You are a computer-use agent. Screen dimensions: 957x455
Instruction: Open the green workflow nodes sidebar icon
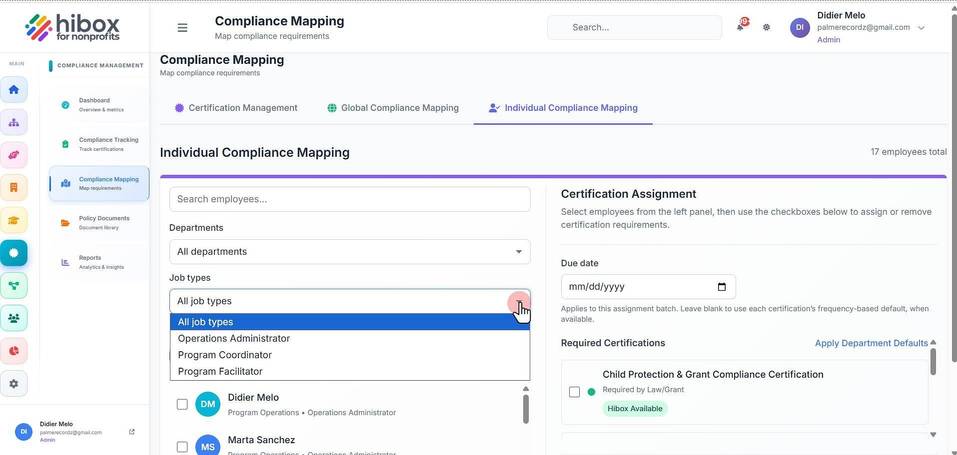[13, 285]
